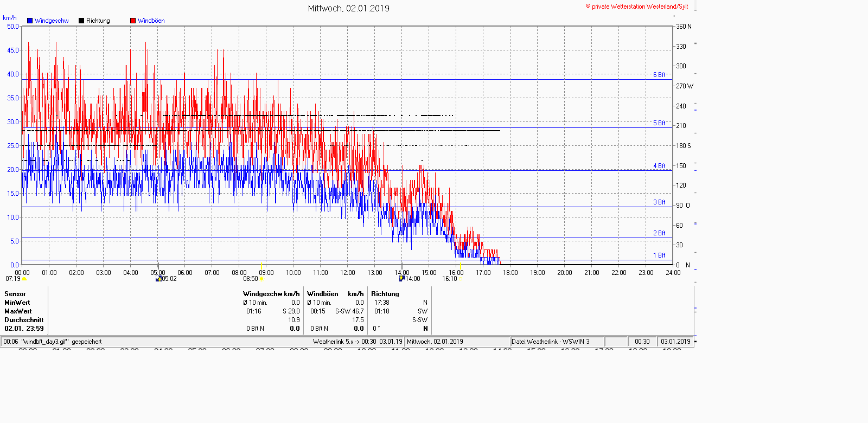The height and width of the screenshot is (423, 868).
Task: Click the '0 °' direction value
Action: [x=376, y=329]
